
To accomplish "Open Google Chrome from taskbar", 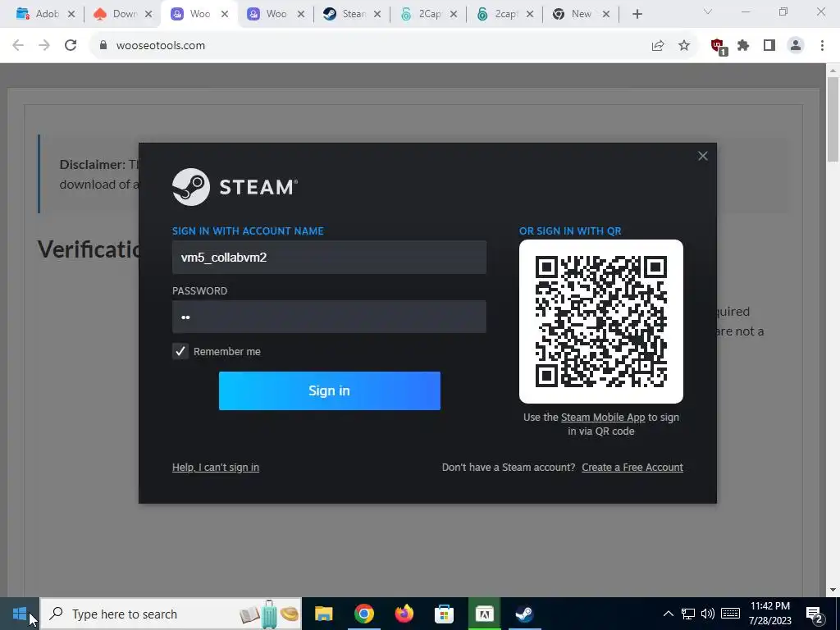I will click(x=363, y=614).
